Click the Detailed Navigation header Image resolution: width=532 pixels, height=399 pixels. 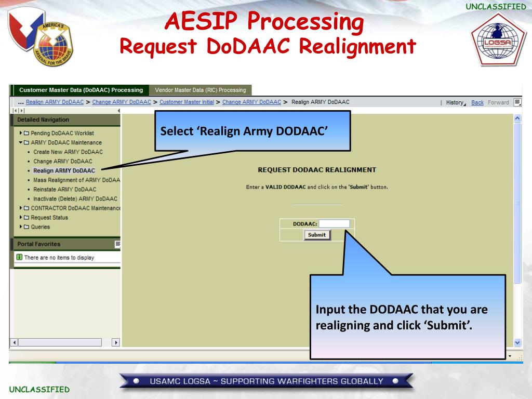[67, 120]
